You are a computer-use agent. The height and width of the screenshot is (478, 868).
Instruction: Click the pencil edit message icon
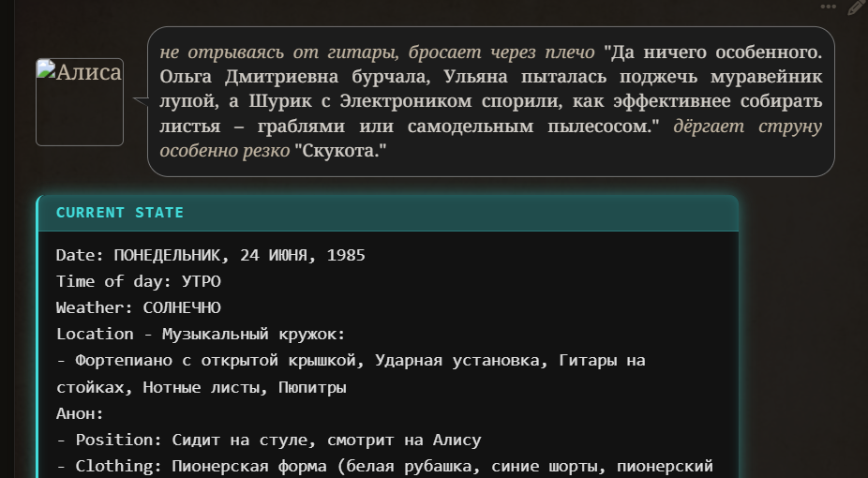click(x=856, y=7)
